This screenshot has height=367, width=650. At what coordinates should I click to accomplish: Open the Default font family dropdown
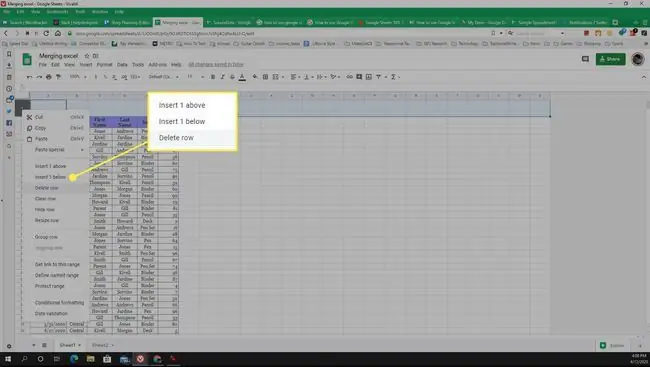(164, 77)
